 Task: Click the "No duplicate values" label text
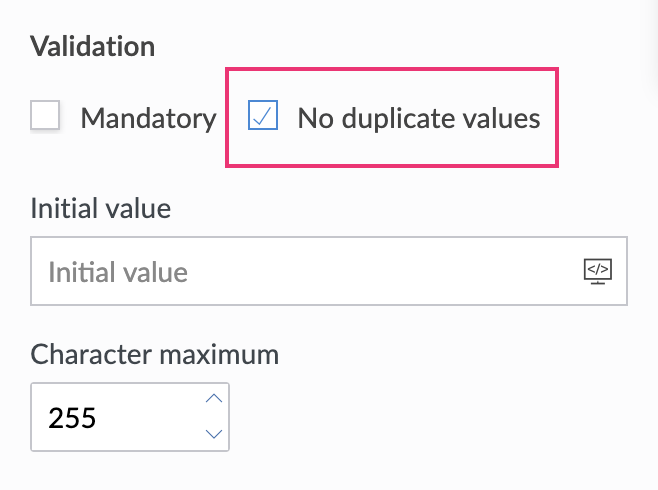point(418,118)
